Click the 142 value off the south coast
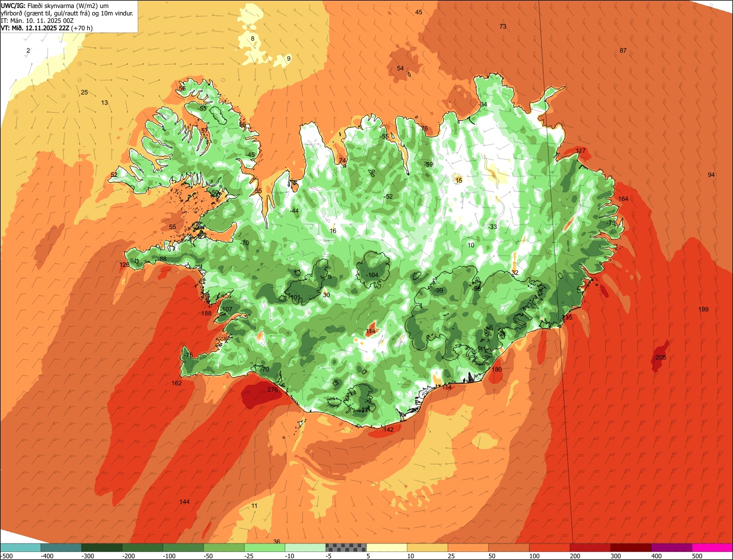 point(388,429)
